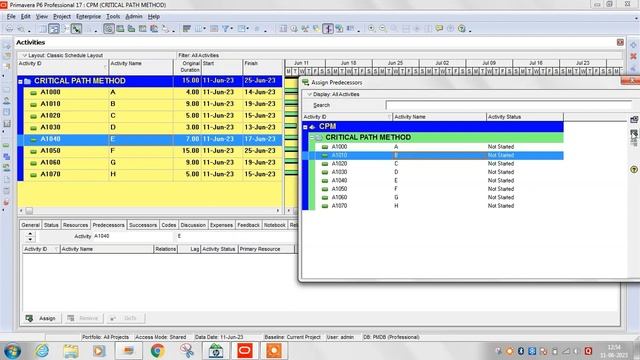The height and width of the screenshot is (360, 640).
Task: Click the Help icon in the Assign Predecessors dialog
Action: click(x=634, y=169)
